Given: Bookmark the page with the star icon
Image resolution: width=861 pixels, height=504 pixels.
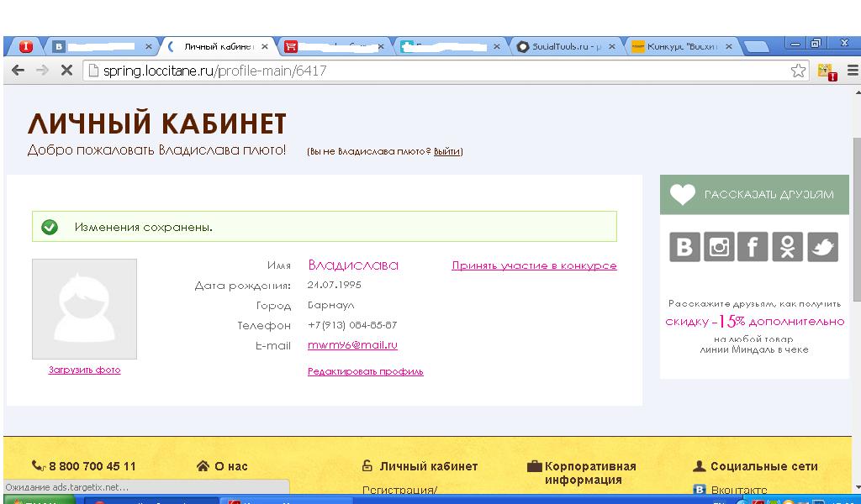Looking at the screenshot, I should click(798, 71).
